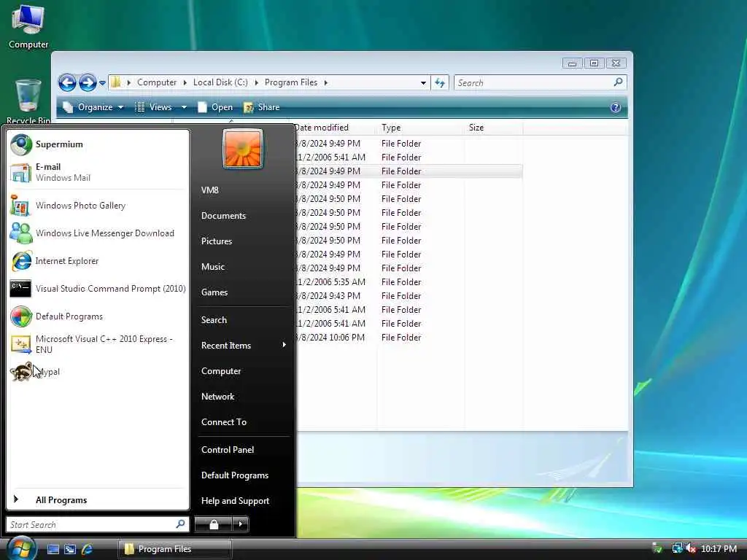
Task: Open Default Programs in right pane
Action: coord(244,475)
